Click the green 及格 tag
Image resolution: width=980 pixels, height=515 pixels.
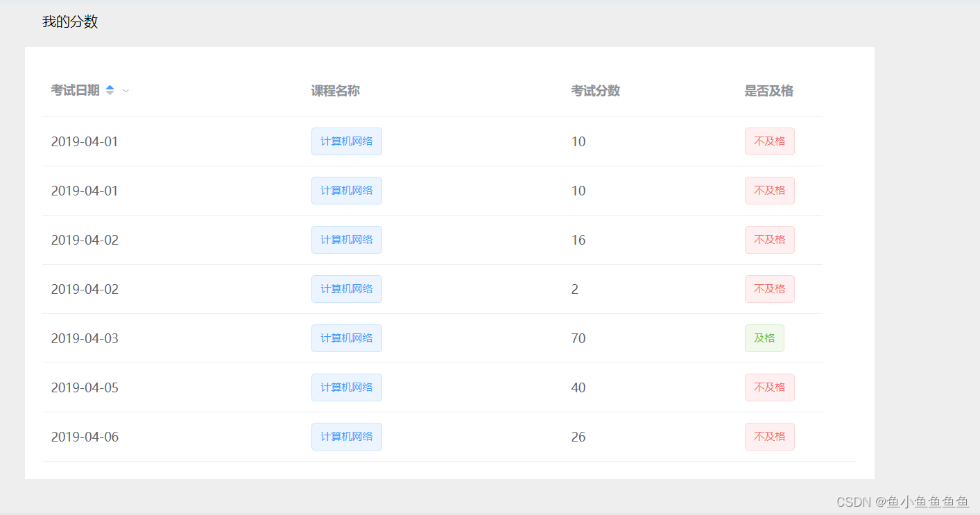pos(764,338)
